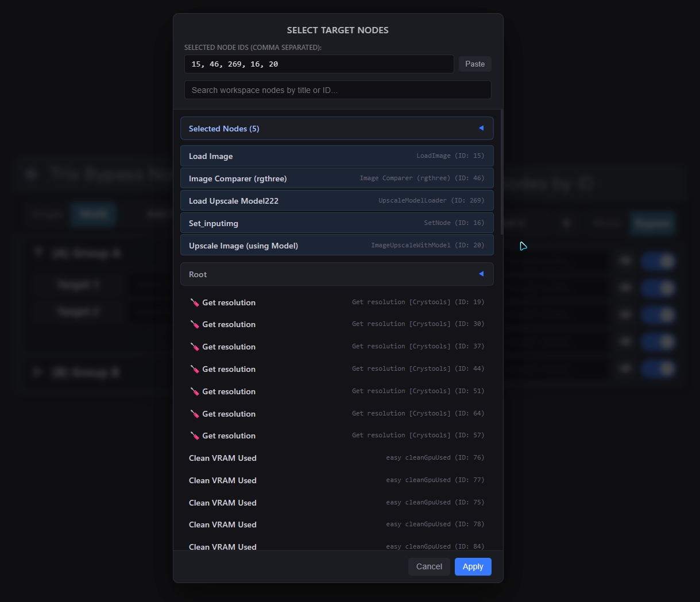Select Clean VRAM Used node ID 76
Viewport: 700px width, 602px height.
(337, 458)
